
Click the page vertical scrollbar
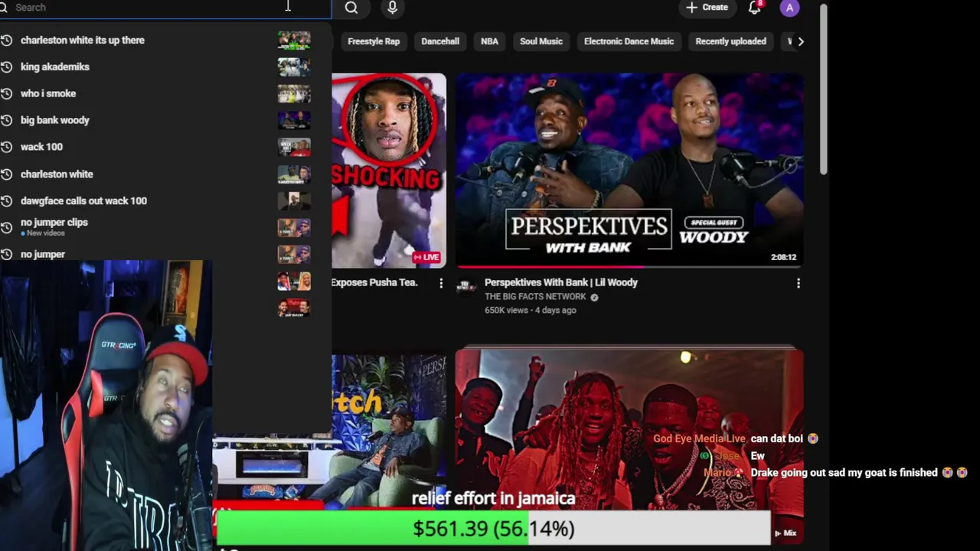tap(823, 90)
